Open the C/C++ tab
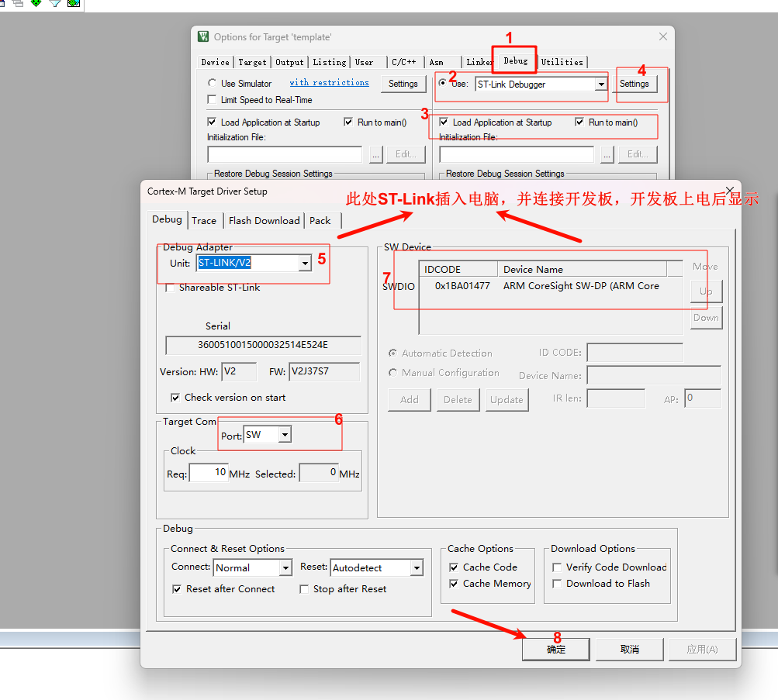The width and height of the screenshot is (778, 700). [404, 62]
